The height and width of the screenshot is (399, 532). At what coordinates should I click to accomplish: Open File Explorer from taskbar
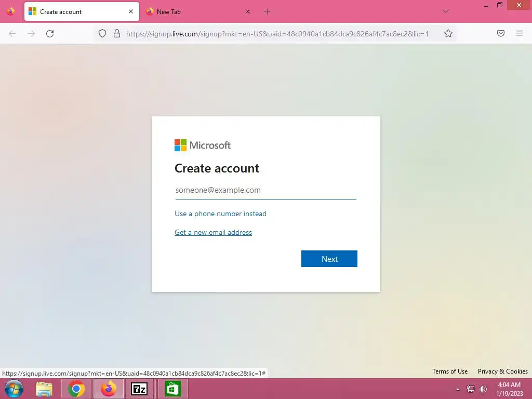tap(44, 389)
